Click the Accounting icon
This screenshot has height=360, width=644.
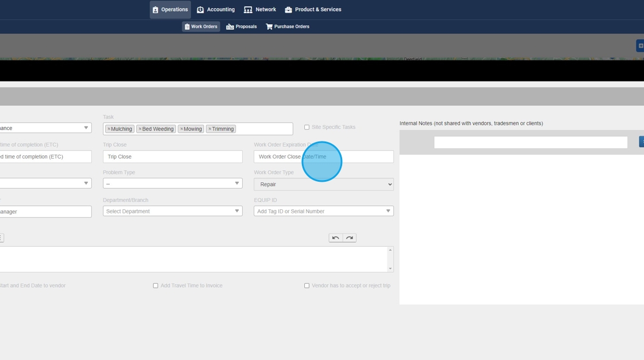[x=200, y=9]
